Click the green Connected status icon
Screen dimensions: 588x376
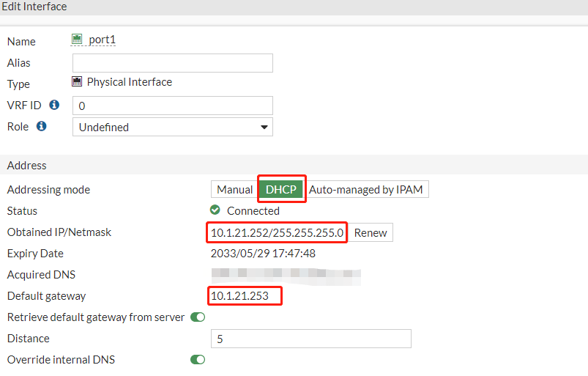click(x=215, y=210)
